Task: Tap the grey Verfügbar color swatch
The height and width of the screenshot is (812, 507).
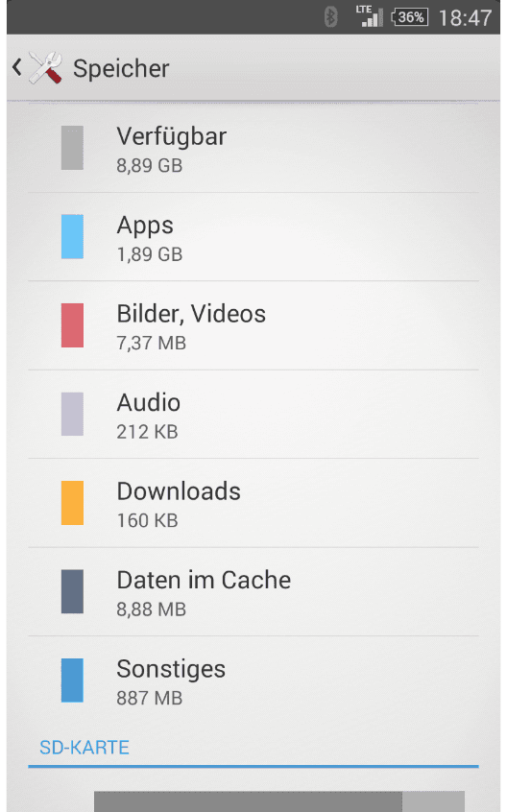Action: coord(73,148)
